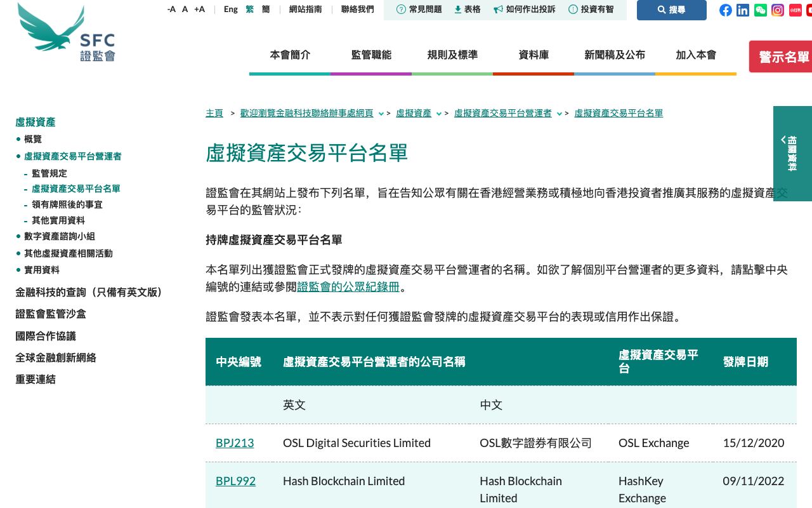The image size is (812, 508).
Task: Open 新聞稿及公布 main menu
Action: coord(615,55)
